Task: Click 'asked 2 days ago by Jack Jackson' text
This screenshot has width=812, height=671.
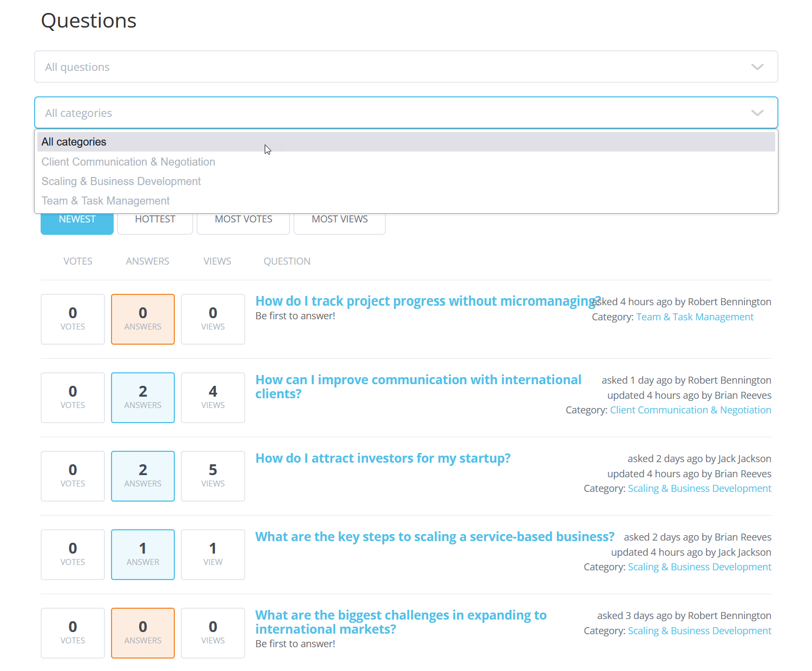Action: (x=699, y=459)
